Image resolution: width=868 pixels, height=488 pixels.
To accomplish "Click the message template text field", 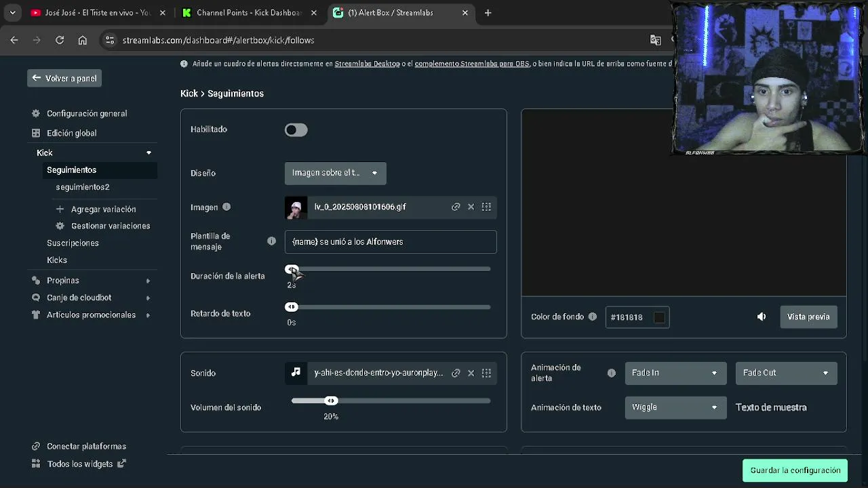I will [391, 242].
